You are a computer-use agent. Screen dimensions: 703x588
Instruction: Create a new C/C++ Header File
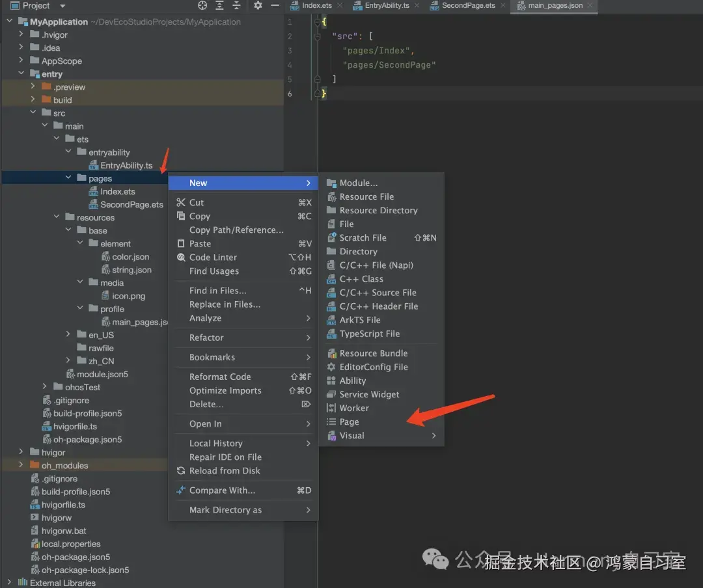[381, 306]
